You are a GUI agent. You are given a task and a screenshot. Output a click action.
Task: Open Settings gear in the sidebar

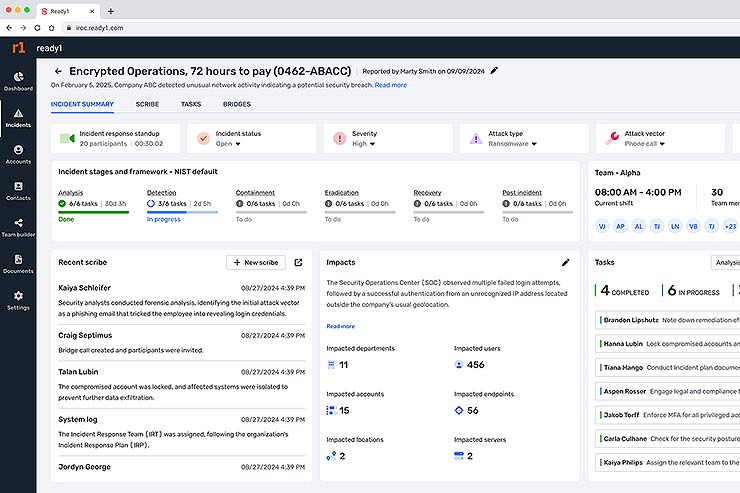18,300
